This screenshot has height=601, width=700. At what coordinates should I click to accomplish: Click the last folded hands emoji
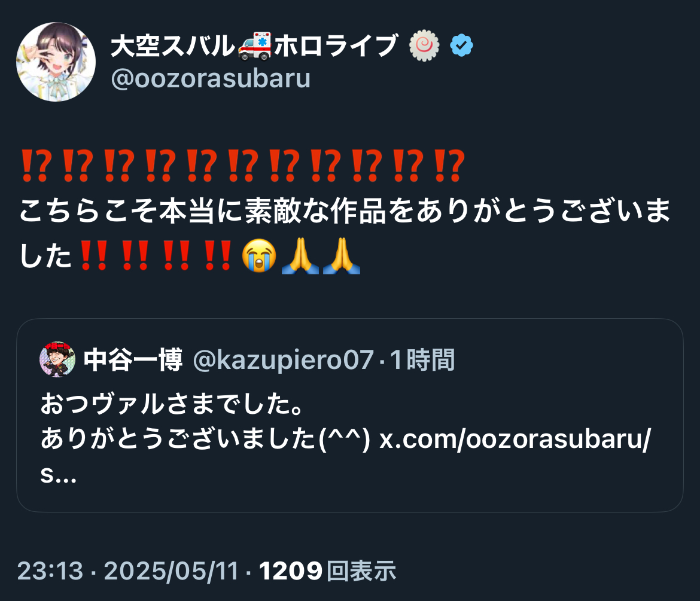342,256
